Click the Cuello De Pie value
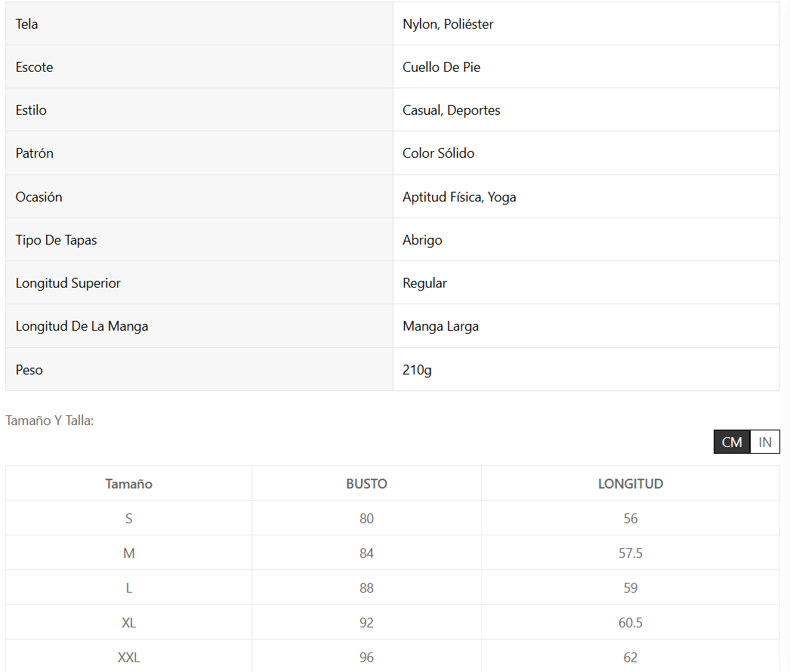 pyautogui.click(x=441, y=67)
